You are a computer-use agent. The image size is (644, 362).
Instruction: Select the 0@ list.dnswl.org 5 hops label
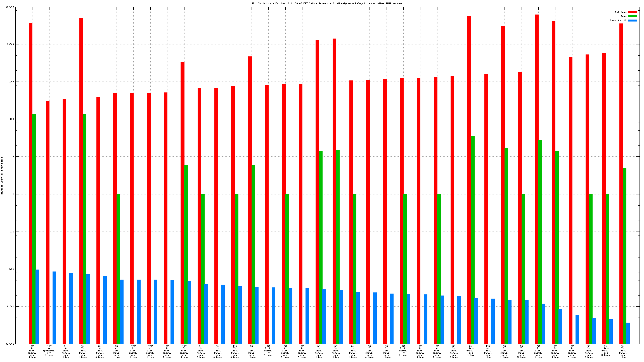[403, 351]
